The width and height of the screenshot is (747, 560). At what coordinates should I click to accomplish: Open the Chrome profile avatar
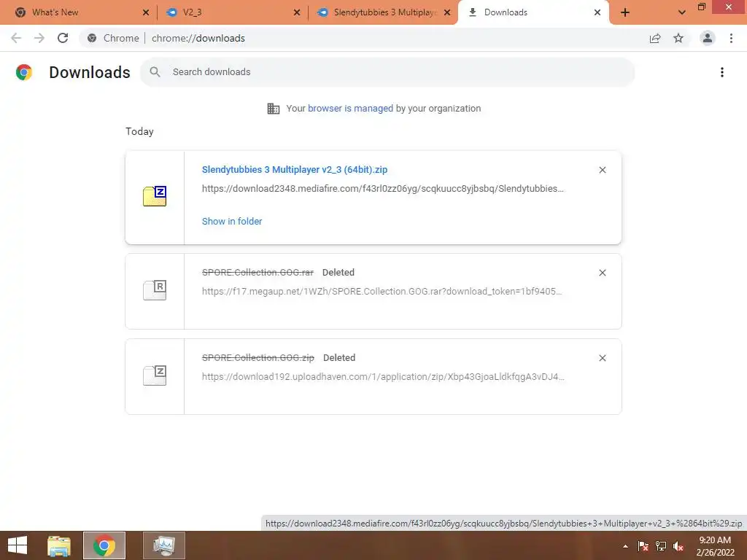708,38
